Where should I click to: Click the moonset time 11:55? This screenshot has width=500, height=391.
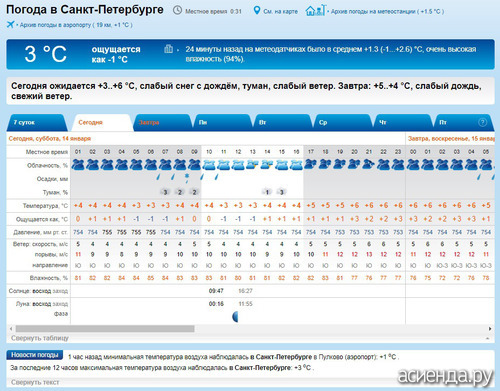pyautogui.click(x=245, y=304)
